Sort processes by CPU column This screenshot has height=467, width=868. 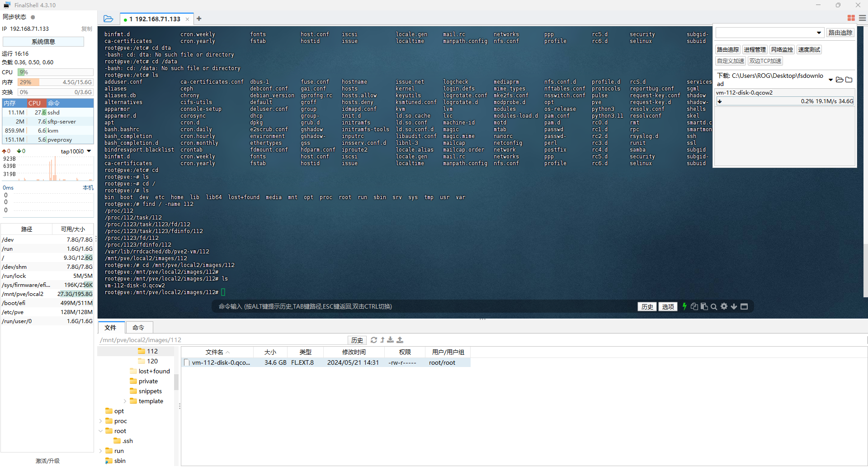(x=37, y=103)
